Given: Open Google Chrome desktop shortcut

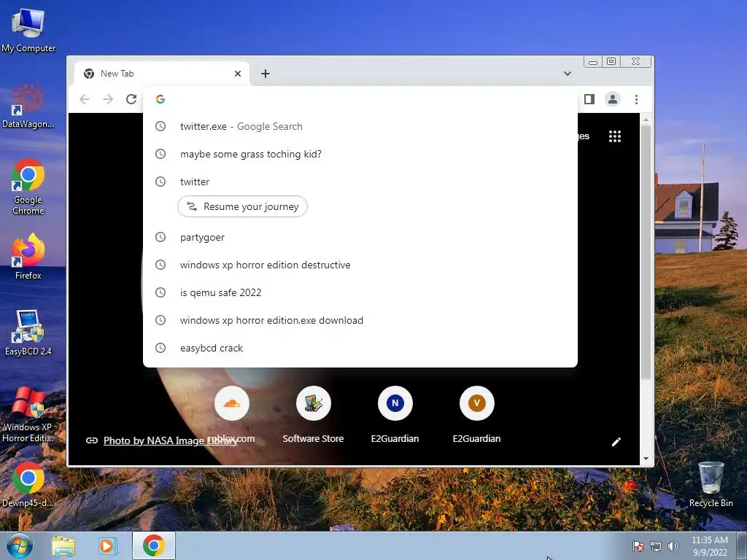Looking at the screenshot, I should coord(28,187).
